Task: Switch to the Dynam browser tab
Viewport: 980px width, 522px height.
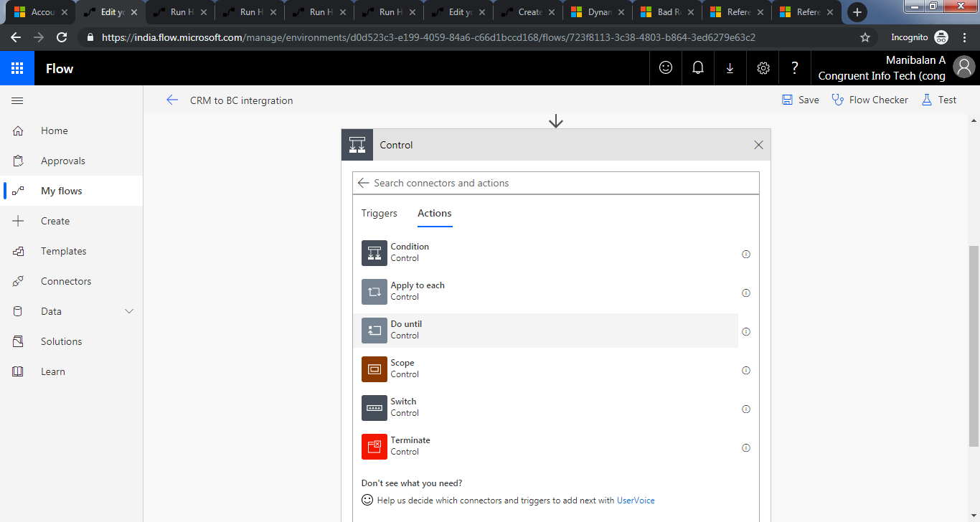Action: (597, 12)
